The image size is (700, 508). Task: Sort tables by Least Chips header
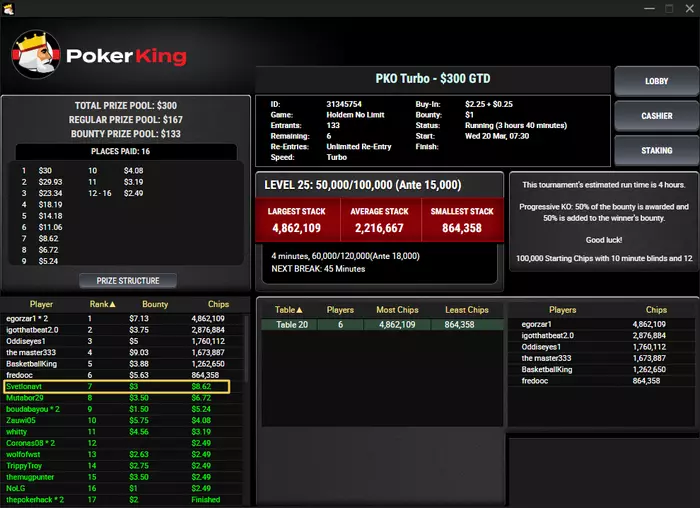[x=467, y=310]
